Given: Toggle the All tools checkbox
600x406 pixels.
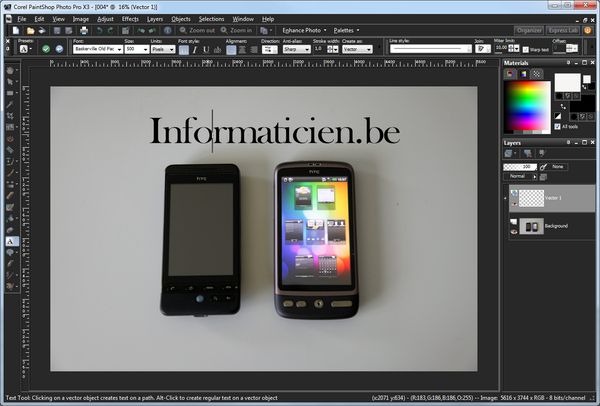Looking at the screenshot, I should pyautogui.click(x=557, y=127).
